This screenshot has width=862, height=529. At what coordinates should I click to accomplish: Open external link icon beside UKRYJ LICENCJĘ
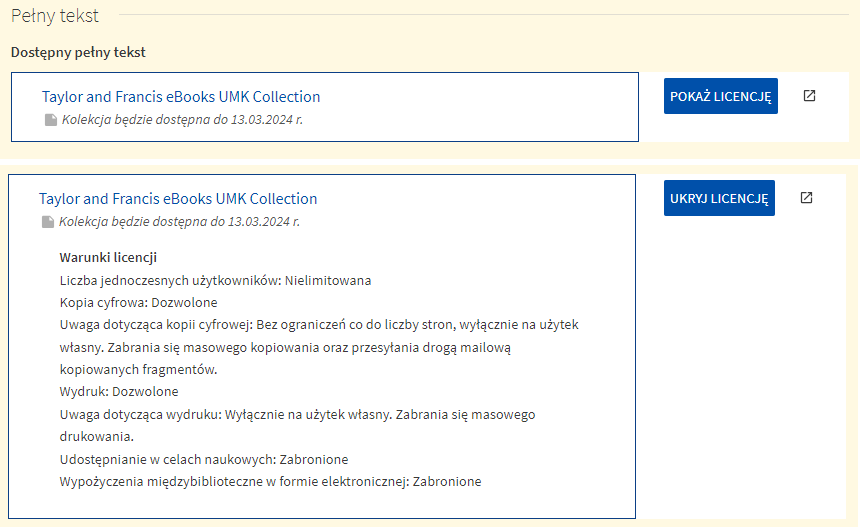coord(806,197)
